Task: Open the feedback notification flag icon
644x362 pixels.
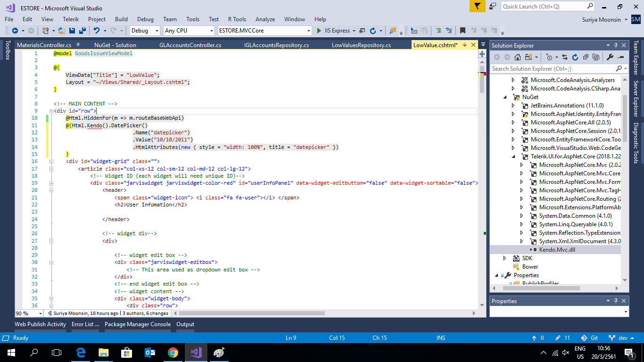Action: tap(477, 7)
